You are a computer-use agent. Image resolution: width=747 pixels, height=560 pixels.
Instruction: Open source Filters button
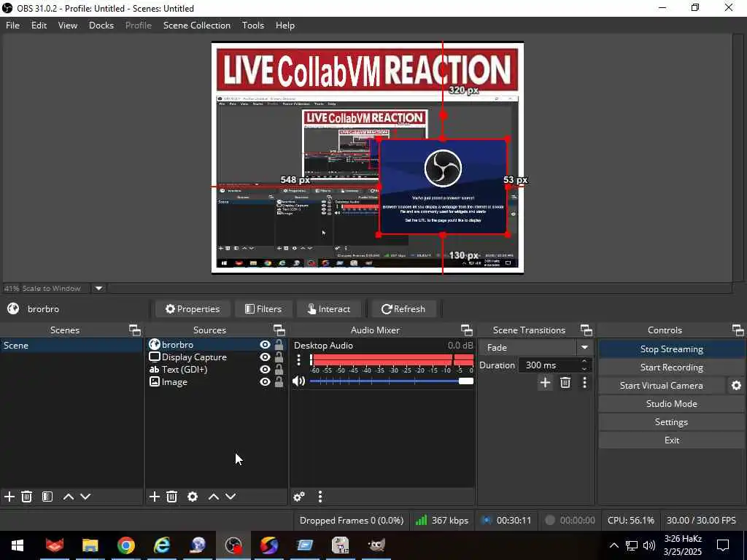click(263, 309)
